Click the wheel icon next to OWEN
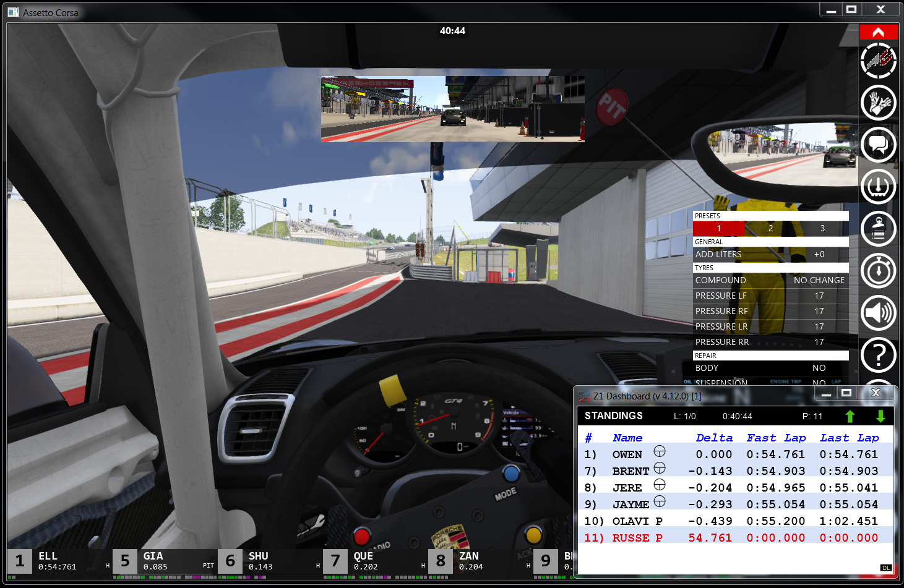Screen dimensions: 904x588 click(660, 451)
